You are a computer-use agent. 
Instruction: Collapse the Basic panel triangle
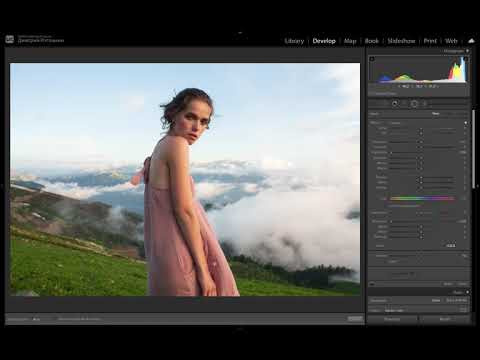tap(467, 292)
